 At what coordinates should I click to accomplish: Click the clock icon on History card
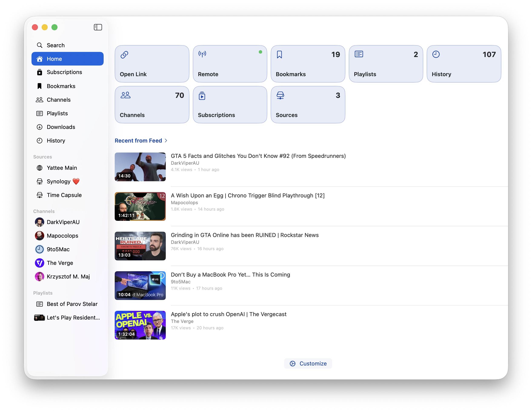[436, 54]
